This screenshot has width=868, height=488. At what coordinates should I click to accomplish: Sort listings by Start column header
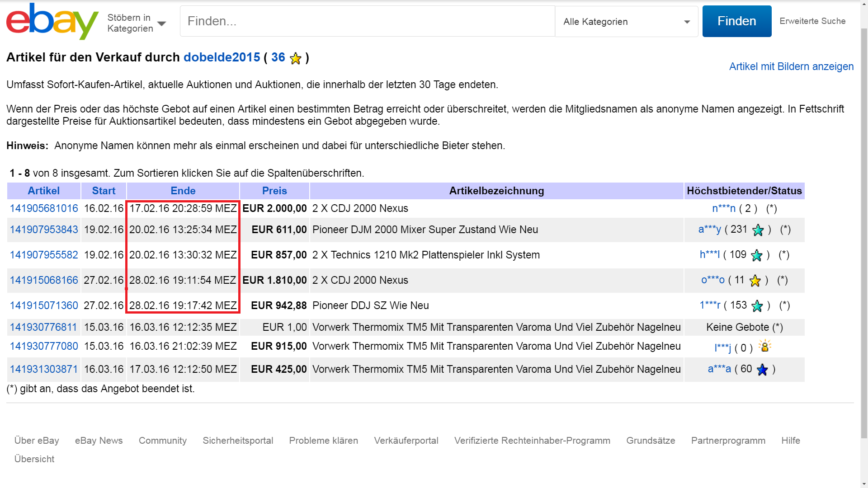104,191
